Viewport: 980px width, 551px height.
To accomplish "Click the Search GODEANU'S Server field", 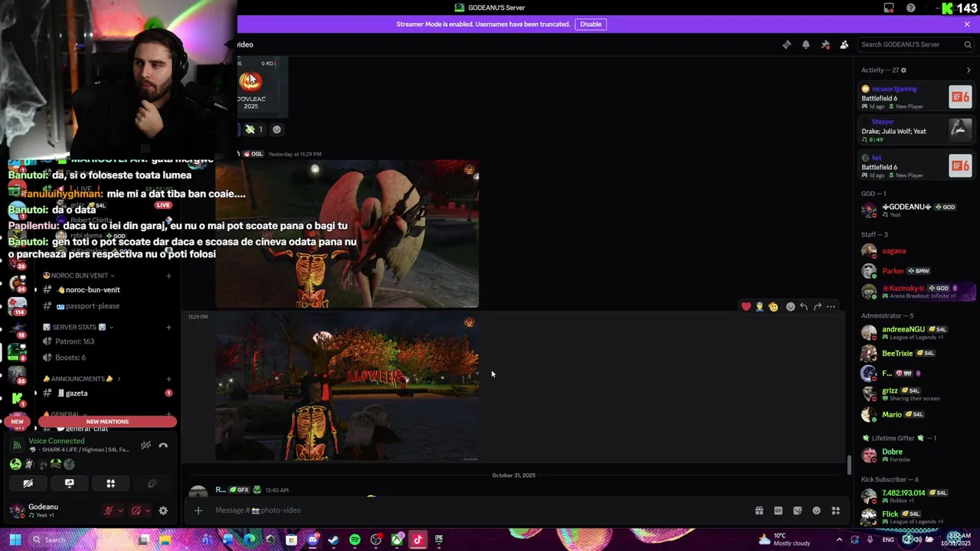I will (916, 44).
